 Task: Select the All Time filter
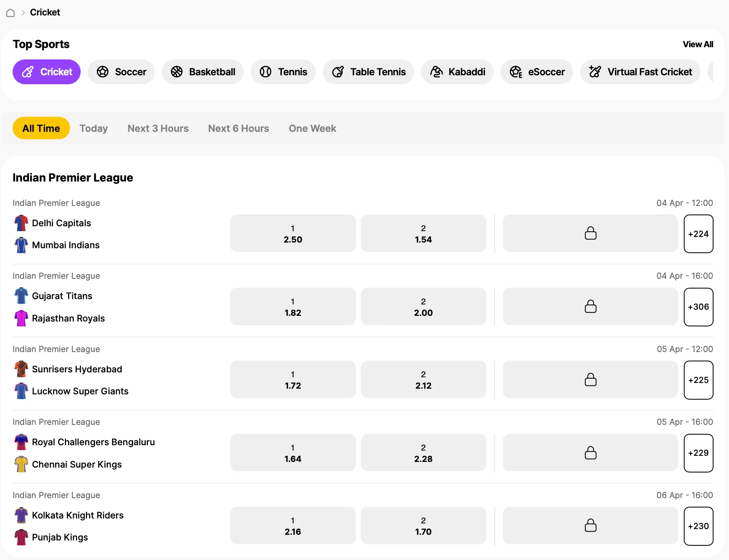pyautogui.click(x=41, y=128)
